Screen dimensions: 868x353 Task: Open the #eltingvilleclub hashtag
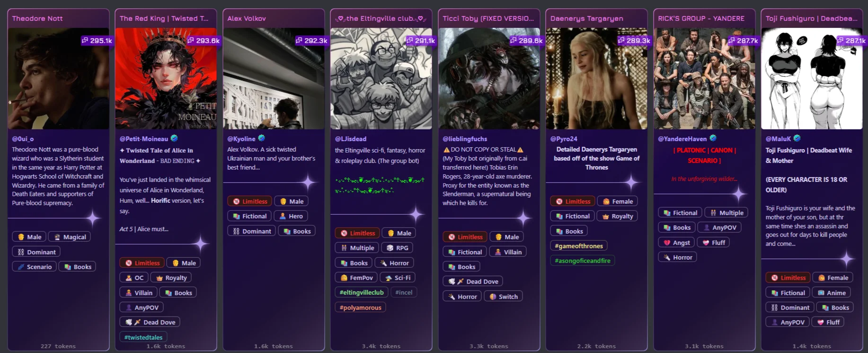[x=362, y=292]
